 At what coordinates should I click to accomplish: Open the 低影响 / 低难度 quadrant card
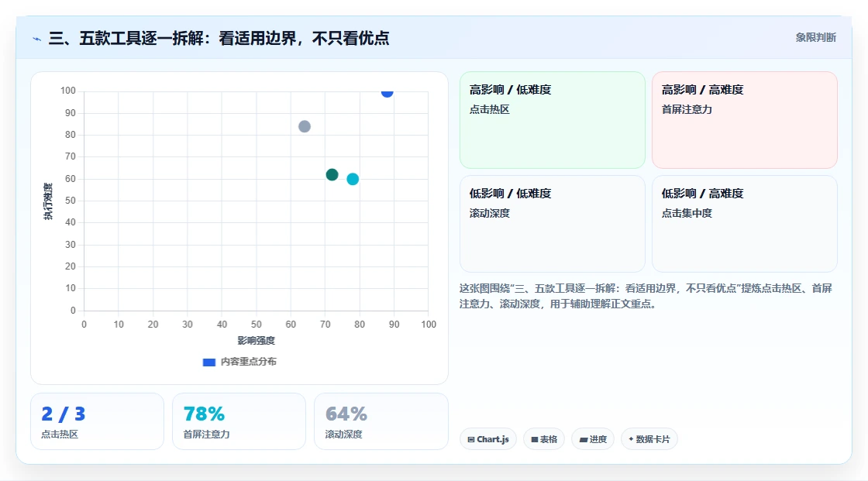pos(553,224)
